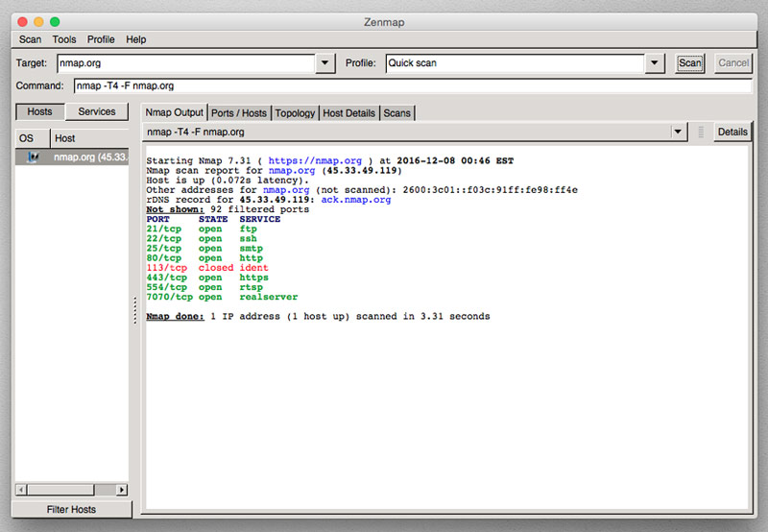Click the 'Host is up (0.072s latency)' line
The width and height of the screenshot is (768, 532).
(228, 181)
